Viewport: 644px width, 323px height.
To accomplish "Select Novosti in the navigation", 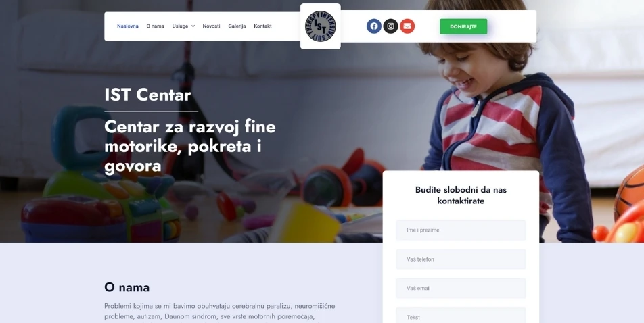I will (211, 26).
